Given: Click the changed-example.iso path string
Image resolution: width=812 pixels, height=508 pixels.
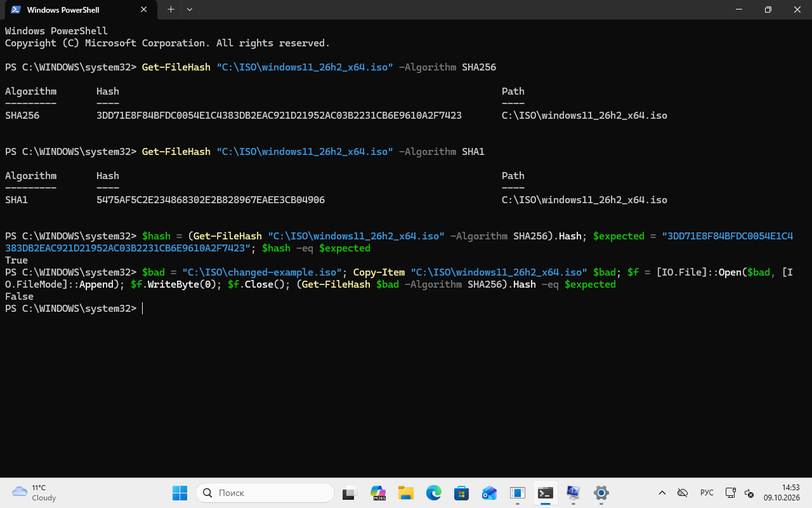Looking at the screenshot, I should [262, 272].
